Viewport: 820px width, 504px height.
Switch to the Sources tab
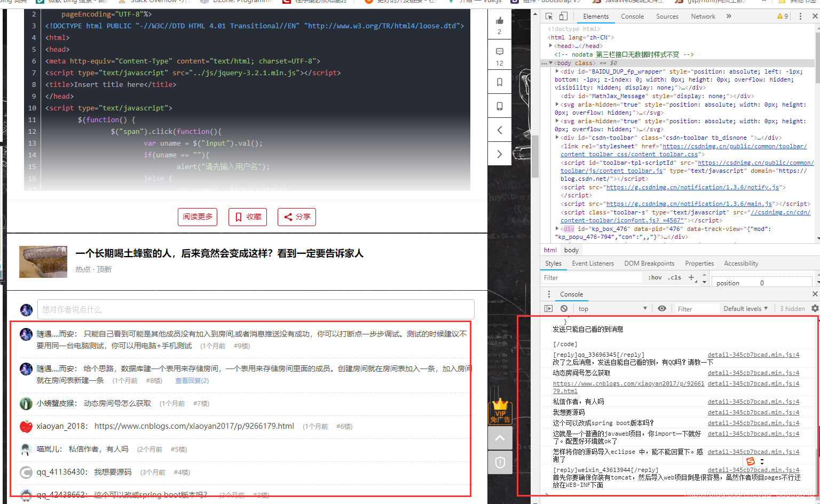tap(667, 17)
